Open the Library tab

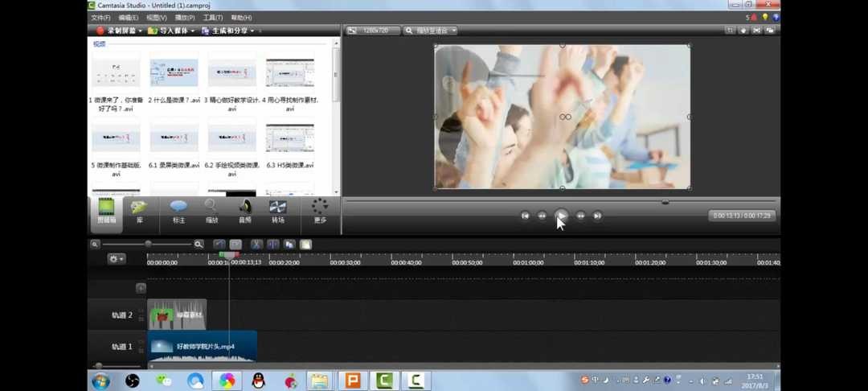(139, 211)
